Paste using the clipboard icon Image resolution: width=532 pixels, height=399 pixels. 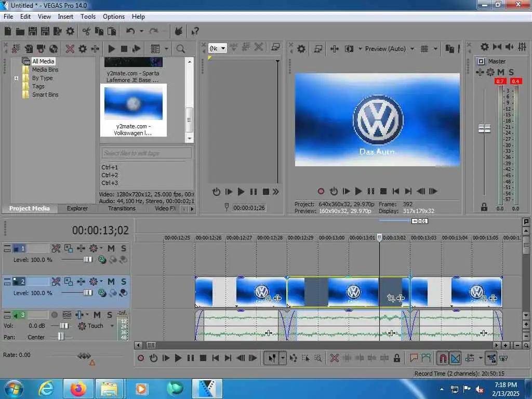click(111, 31)
